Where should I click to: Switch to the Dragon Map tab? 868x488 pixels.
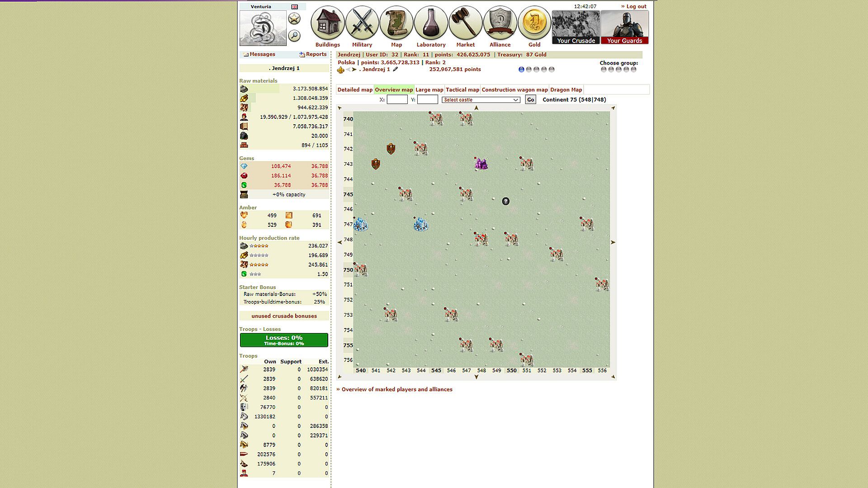pos(566,90)
